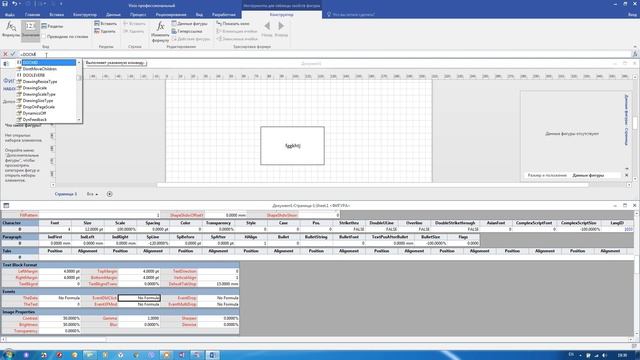Toggle the style explorer checkbox in Вид group
The image size is (640, 360).
click(44, 36)
